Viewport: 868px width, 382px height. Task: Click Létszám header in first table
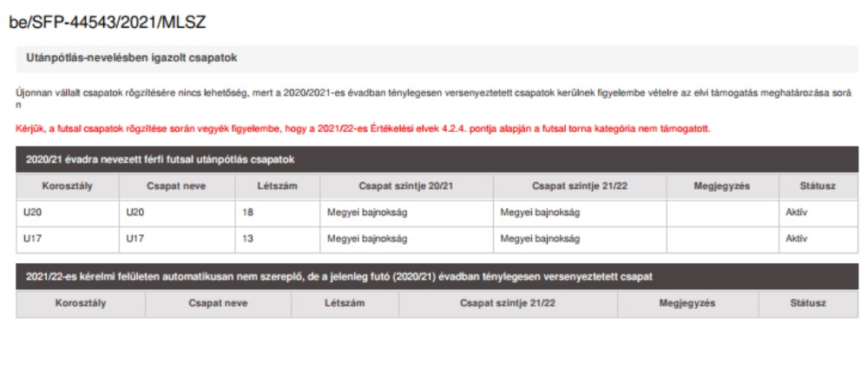(278, 187)
